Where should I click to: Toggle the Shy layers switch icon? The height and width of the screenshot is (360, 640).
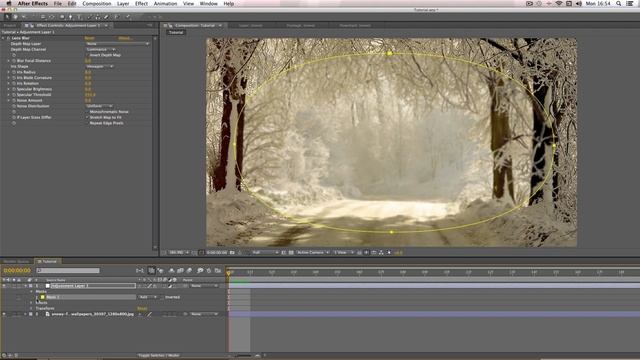tap(171, 270)
